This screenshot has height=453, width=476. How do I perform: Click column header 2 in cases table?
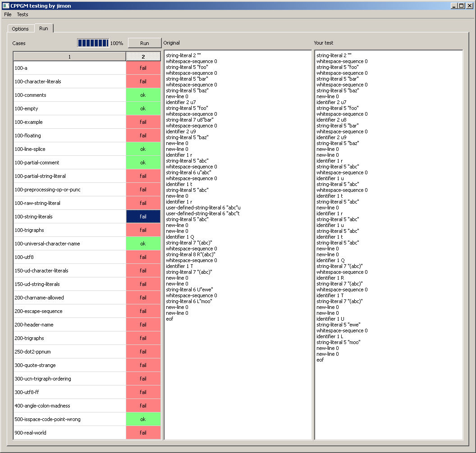(x=143, y=57)
